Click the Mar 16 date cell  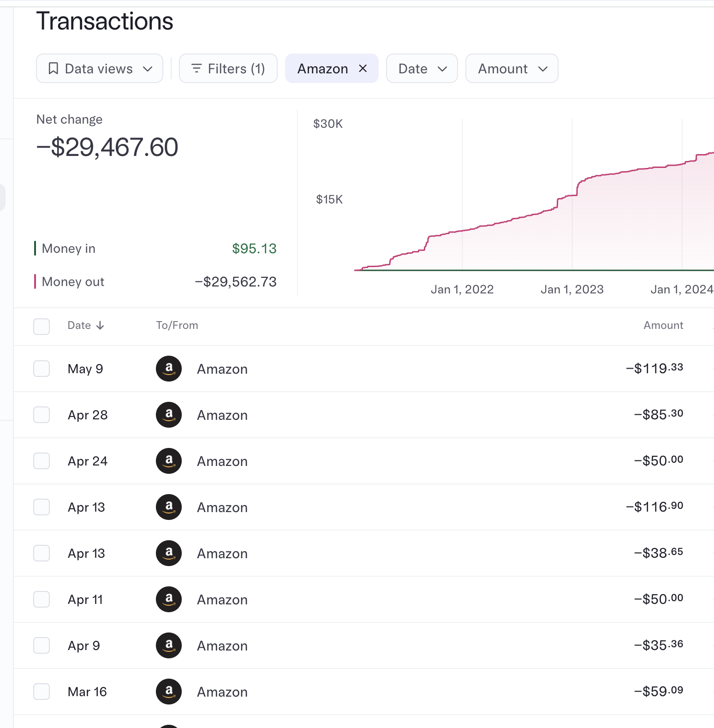coord(87,692)
